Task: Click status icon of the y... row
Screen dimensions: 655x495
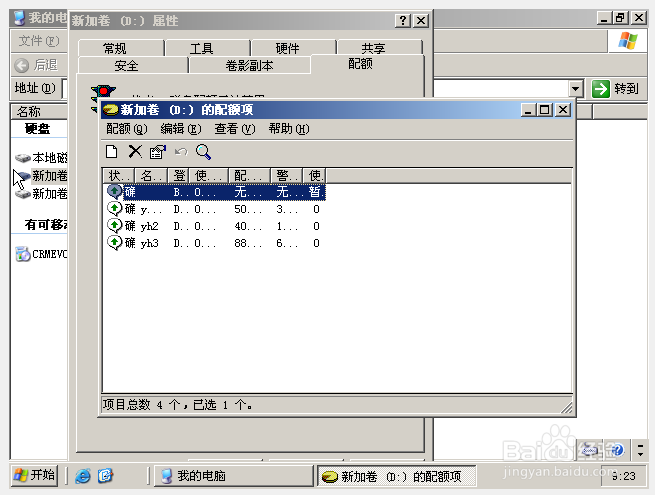Action: point(114,208)
